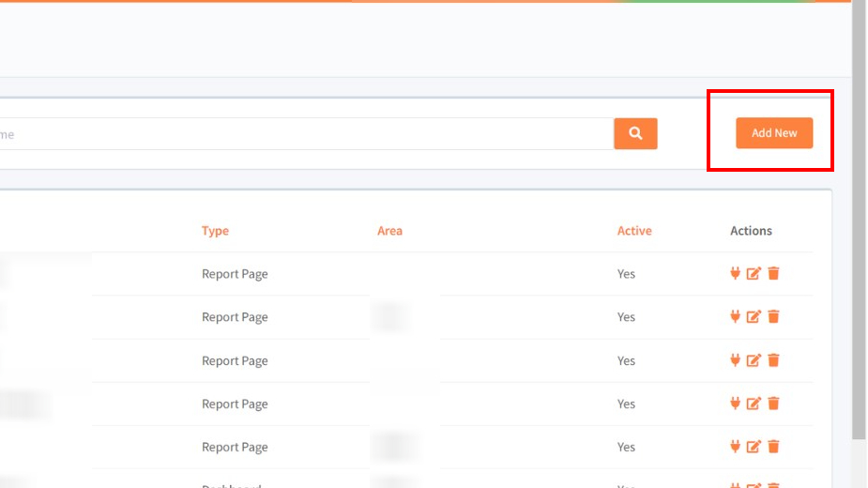
Task: Open edit pencil for the second row
Action: click(754, 316)
